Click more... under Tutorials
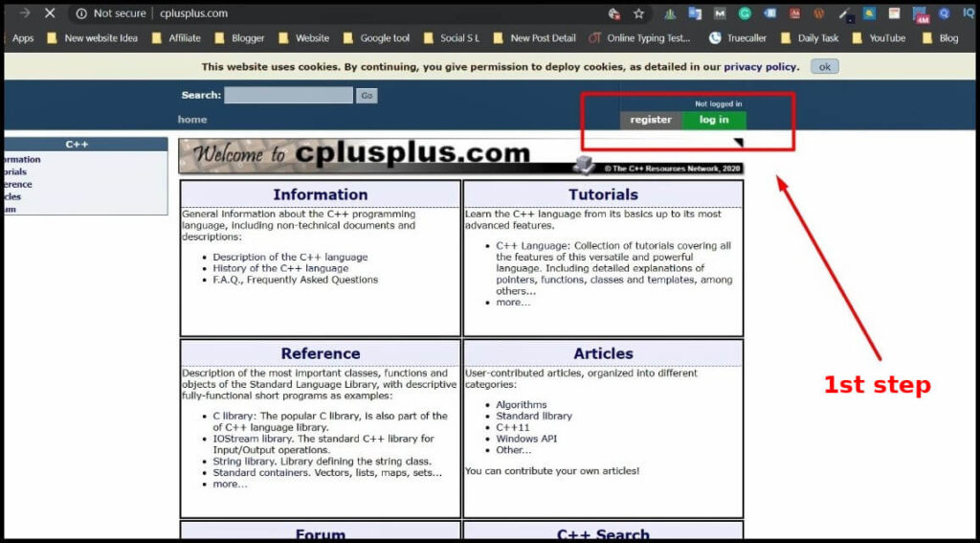This screenshot has height=543, width=980. click(513, 303)
